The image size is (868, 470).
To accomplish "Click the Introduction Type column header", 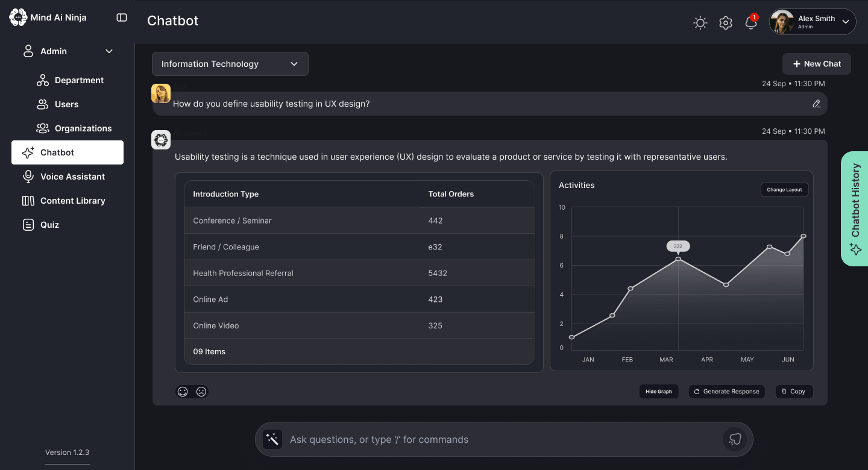I will (226, 194).
